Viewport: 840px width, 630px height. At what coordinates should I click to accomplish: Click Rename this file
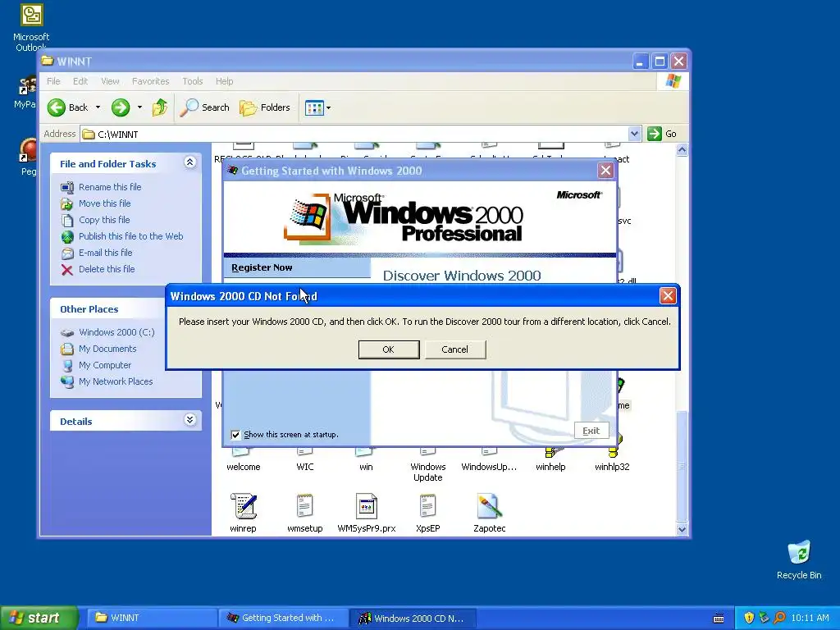pos(110,187)
